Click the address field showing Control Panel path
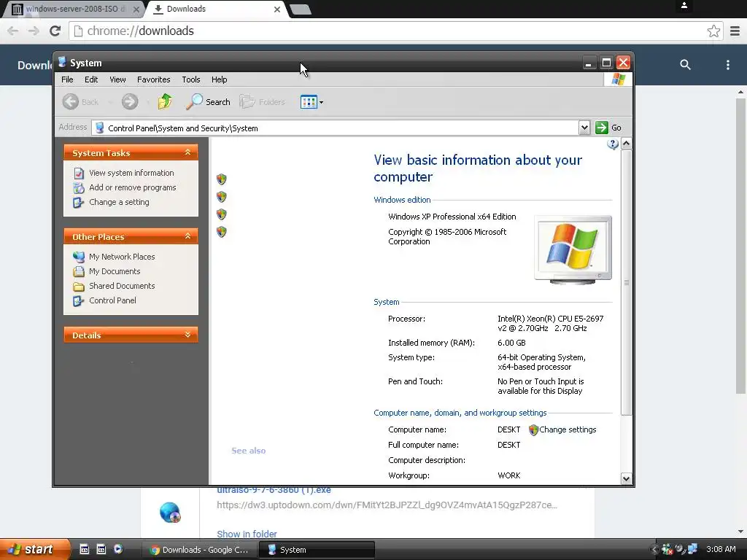This screenshot has width=747, height=560. [336, 128]
